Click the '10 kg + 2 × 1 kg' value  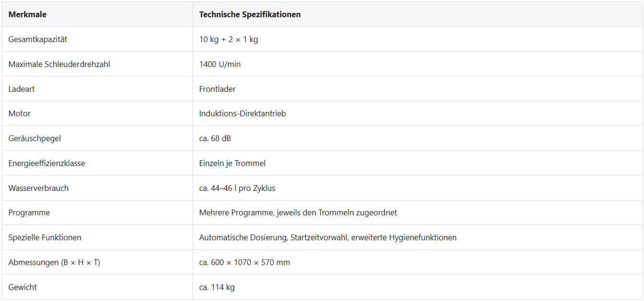click(x=229, y=39)
